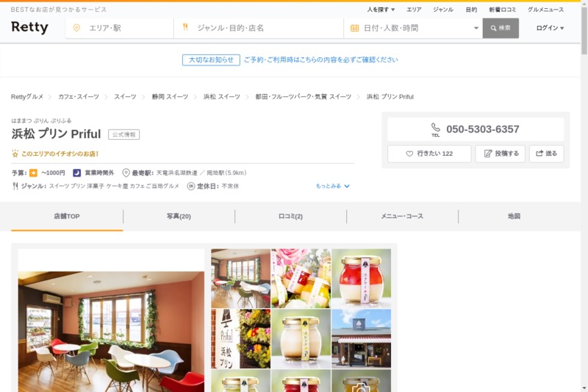This screenshot has width=588, height=392.
Task: Open the 人を探す dropdown menu
Action: (381, 10)
